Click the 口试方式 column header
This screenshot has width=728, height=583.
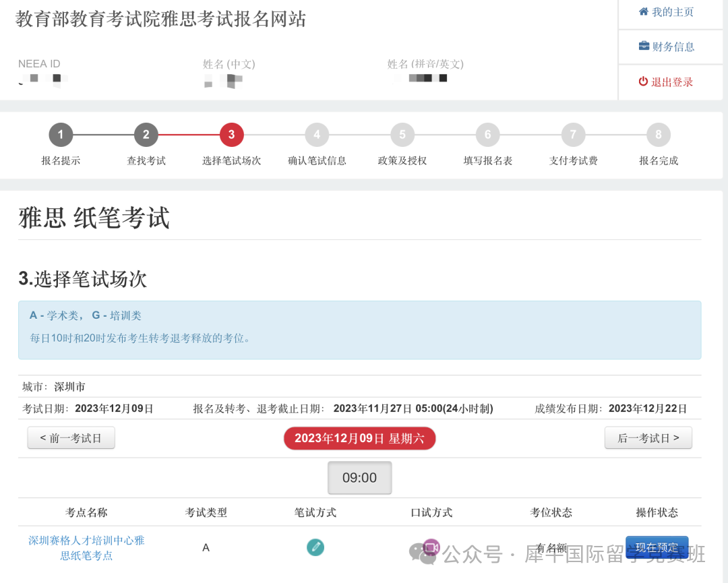[431, 512]
